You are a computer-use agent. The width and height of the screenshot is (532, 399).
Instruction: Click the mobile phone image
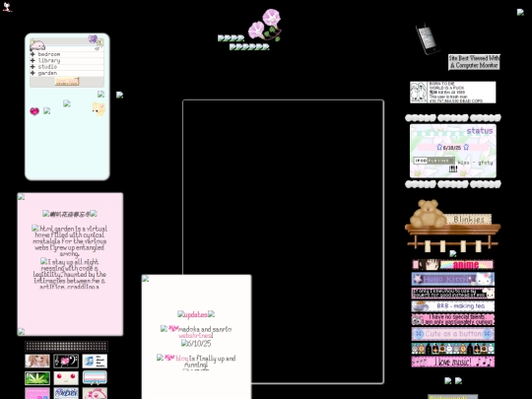[x=428, y=38]
